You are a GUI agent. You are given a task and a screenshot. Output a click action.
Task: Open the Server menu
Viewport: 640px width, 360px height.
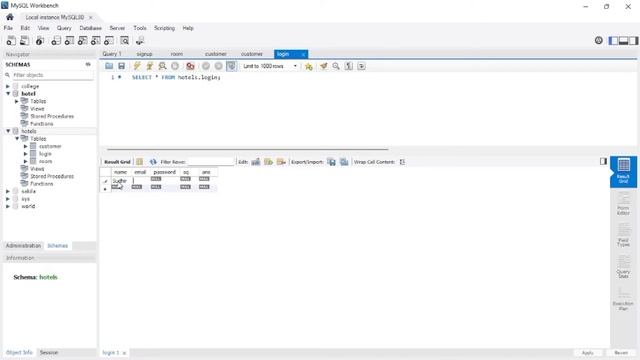pos(117,28)
